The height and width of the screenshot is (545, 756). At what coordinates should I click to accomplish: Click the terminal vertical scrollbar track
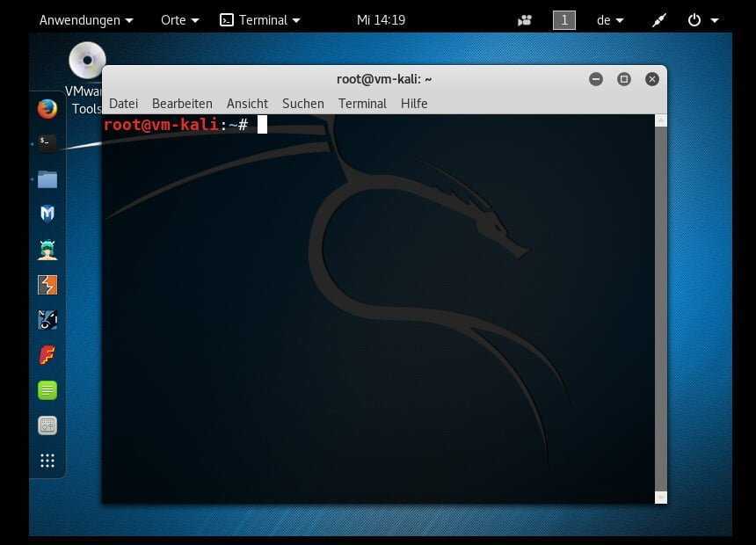[x=661, y=309]
